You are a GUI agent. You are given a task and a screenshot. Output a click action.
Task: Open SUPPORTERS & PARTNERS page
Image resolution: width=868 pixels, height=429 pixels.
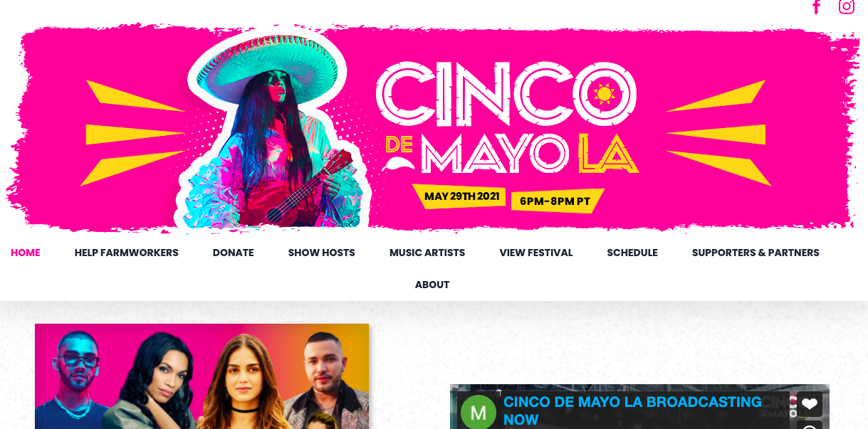click(755, 253)
